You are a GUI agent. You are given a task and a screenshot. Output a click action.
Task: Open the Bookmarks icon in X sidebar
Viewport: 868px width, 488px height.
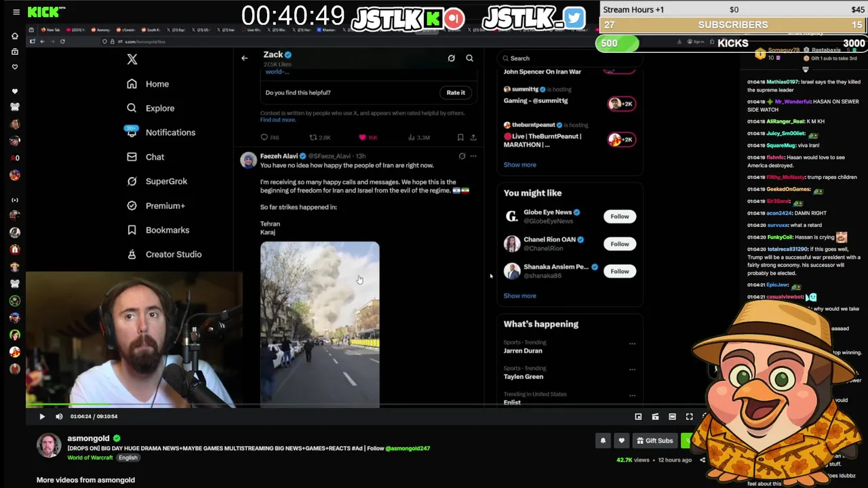(132, 230)
